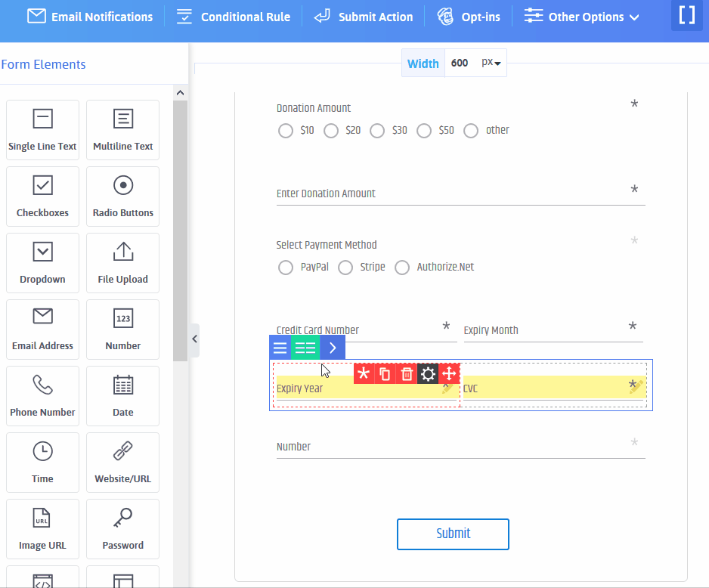Click the blue full-width layout icon
The image size is (709, 588).
[280, 347]
